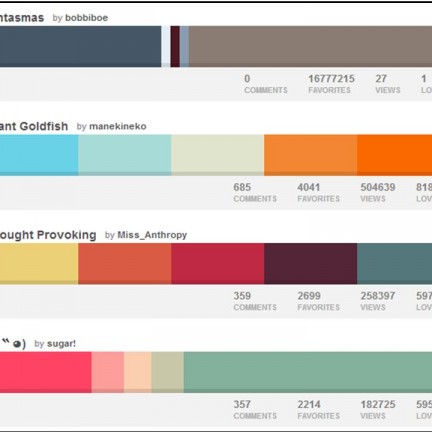Choose the crimson red swatch in Thought Provoking
432x432 pixels.
pos(218,264)
